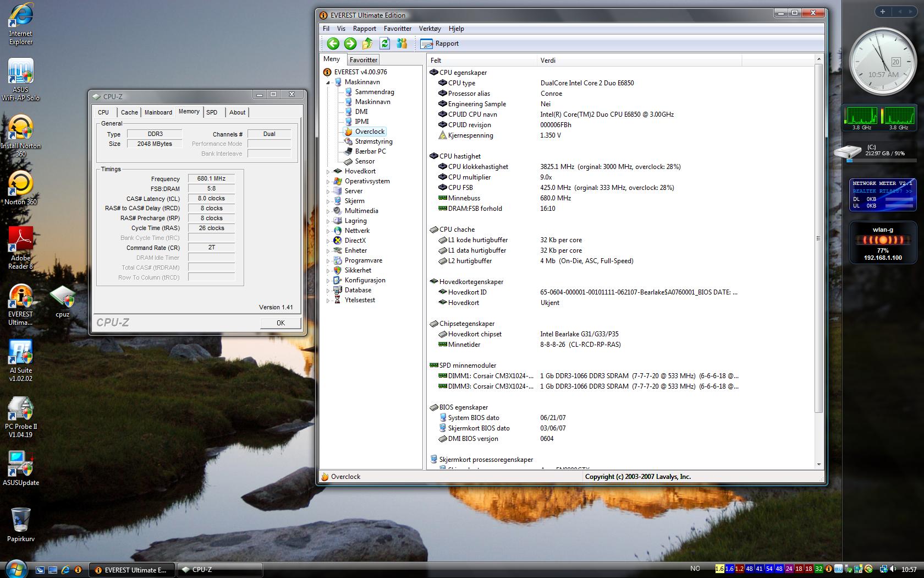This screenshot has width=924, height=578.
Task: Switch to the Favoritter tab in sidebar
Action: pos(364,59)
